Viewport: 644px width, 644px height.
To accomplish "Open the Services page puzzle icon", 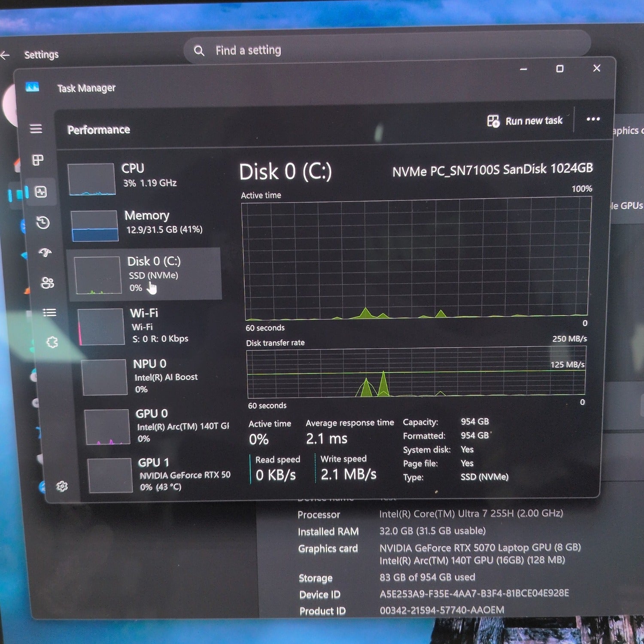I will coord(52,342).
